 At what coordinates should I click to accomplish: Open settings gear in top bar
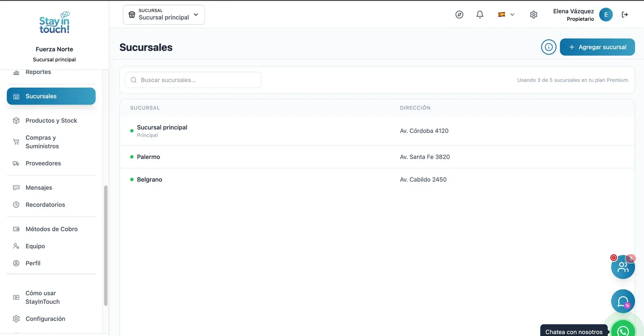(534, 15)
